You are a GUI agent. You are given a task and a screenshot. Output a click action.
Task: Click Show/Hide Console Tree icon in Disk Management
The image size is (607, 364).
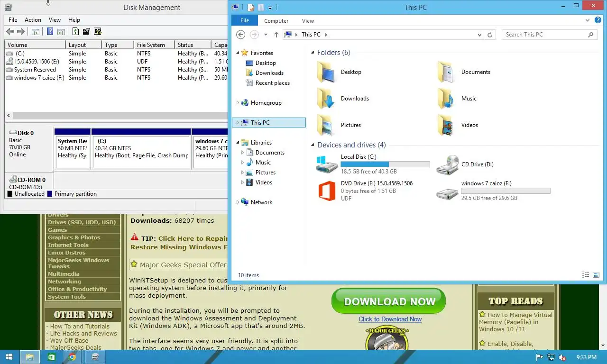(35, 32)
